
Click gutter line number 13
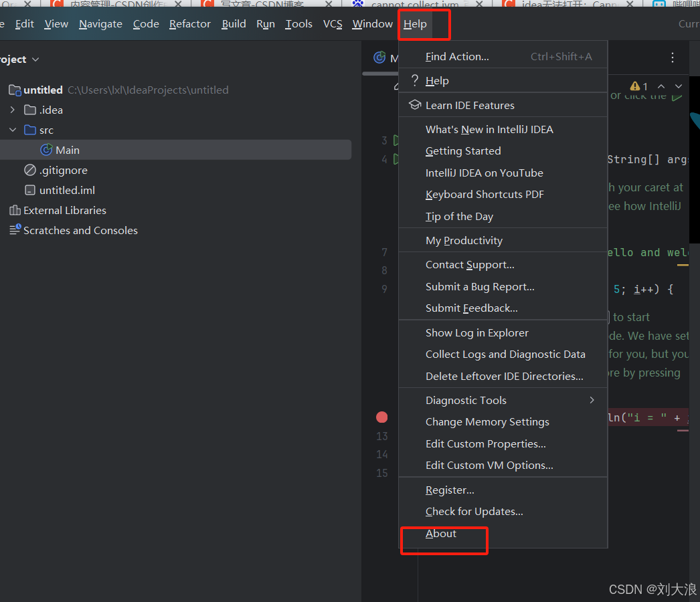pyautogui.click(x=381, y=436)
